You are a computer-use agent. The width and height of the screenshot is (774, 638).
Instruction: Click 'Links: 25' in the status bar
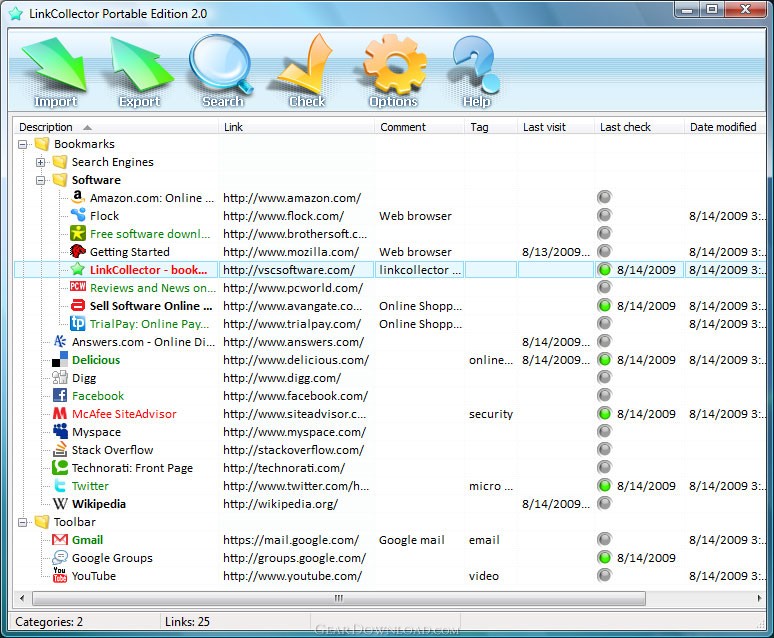point(187,622)
